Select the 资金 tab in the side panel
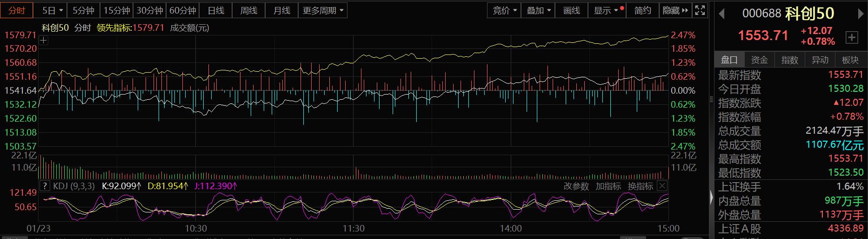Viewport: 868px width, 239px height. coord(759,60)
